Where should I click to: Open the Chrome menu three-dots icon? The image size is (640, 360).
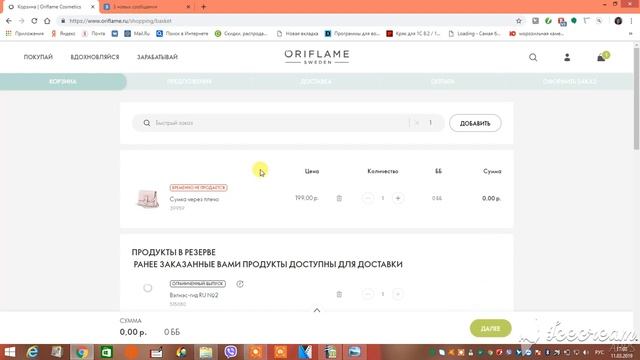631,21
